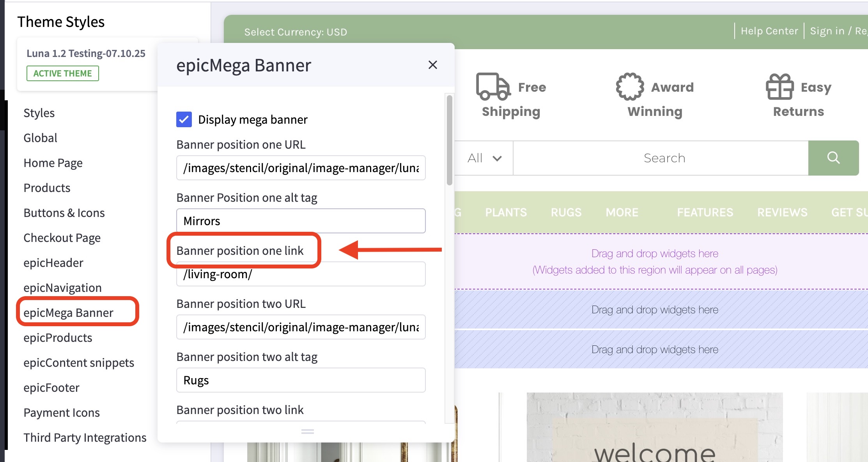
Task: Open the All search category dropdown
Action: [484, 158]
